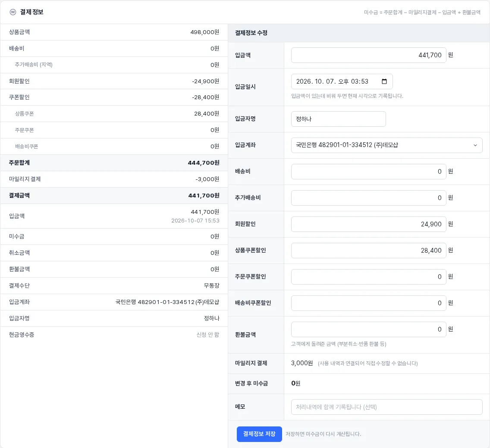
Task: Click the 결제 정보 panel title
Action: coord(31,12)
